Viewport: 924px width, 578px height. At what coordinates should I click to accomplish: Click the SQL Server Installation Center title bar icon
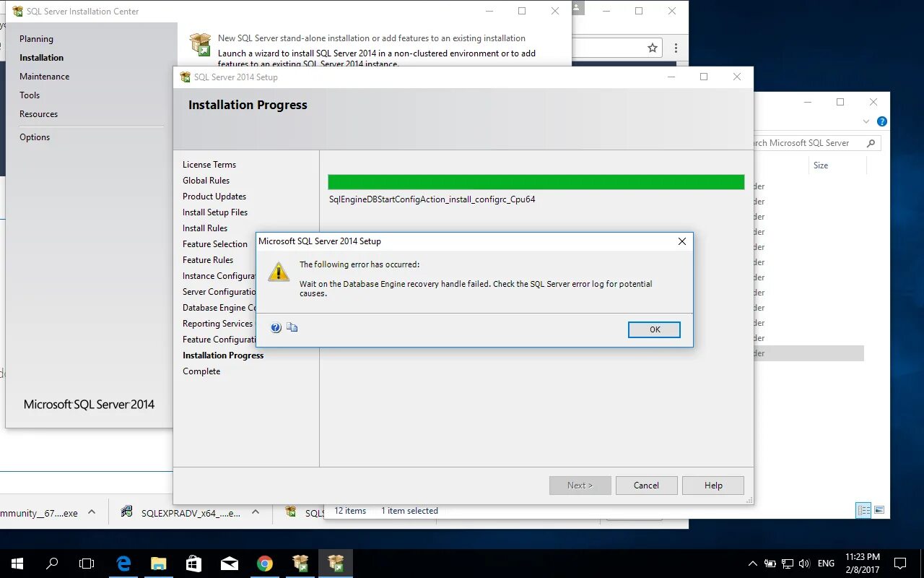click(x=17, y=12)
